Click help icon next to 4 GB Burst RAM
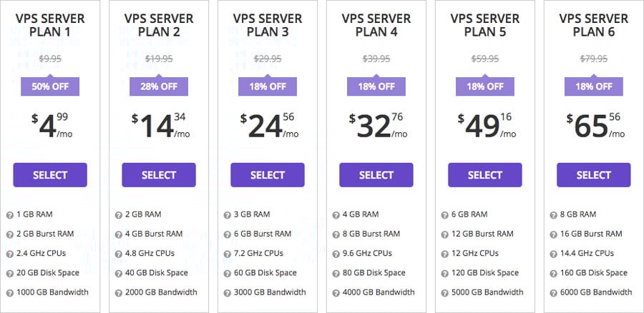The image size is (644, 313). [x=119, y=234]
